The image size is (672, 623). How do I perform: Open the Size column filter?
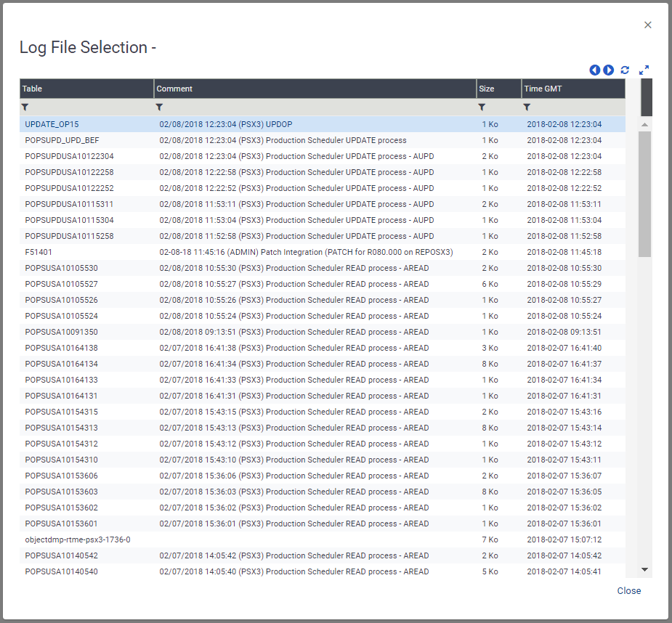482,107
